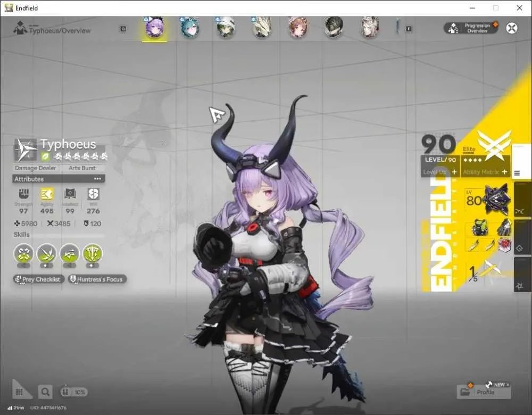Open the first golden blade kit slot
This screenshot has width=532, height=415.
[473, 245]
